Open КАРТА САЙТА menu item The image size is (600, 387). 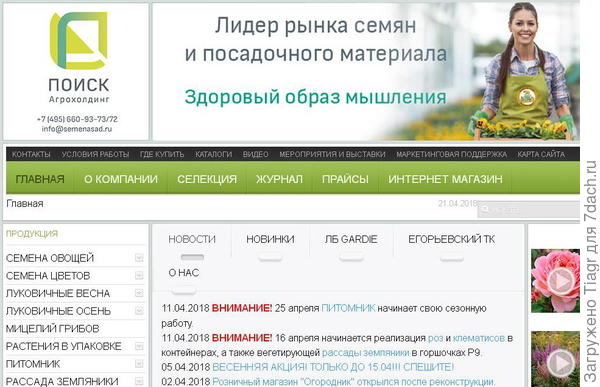(541, 154)
